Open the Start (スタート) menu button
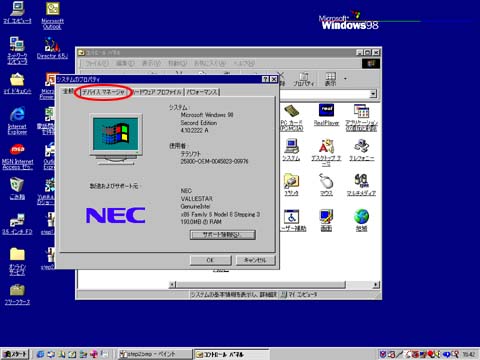This screenshot has height=360, width=480. (x=15, y=354)
